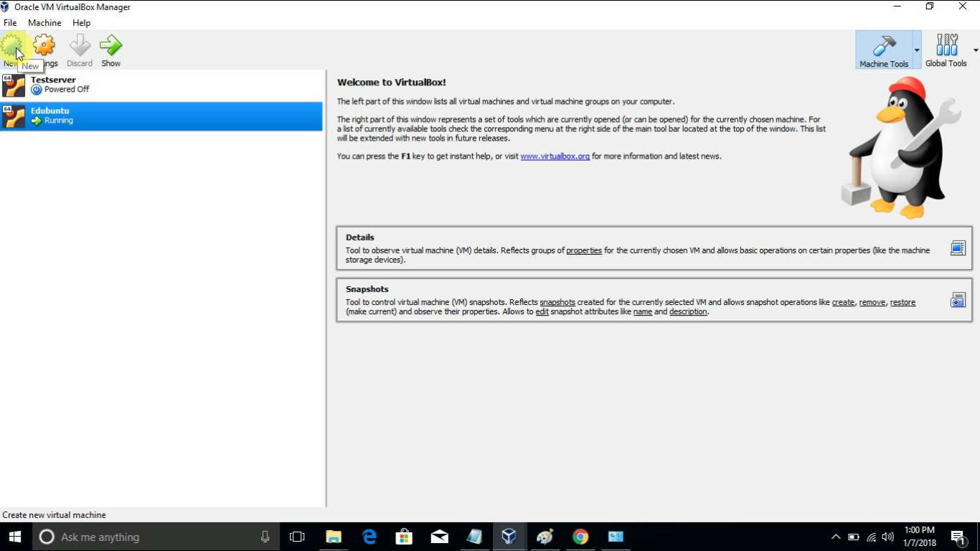
Task: Open the www.virtualbox.org link
Action: pyautogui.click(x=555, y=156)
